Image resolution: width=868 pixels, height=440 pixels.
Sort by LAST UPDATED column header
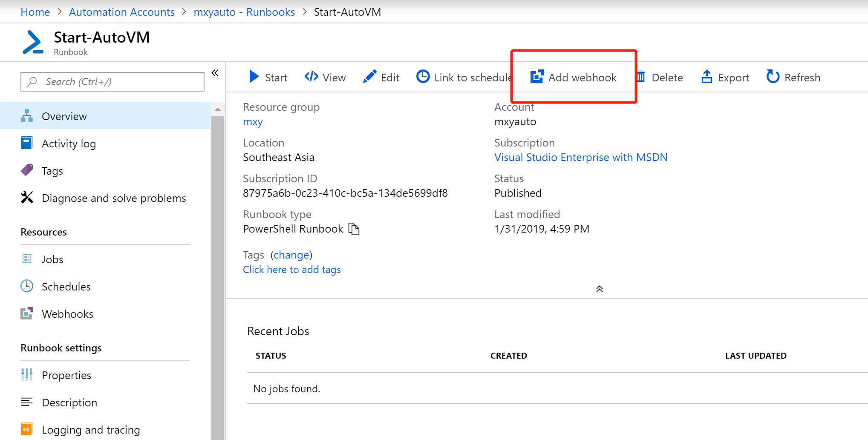(756, 356)
